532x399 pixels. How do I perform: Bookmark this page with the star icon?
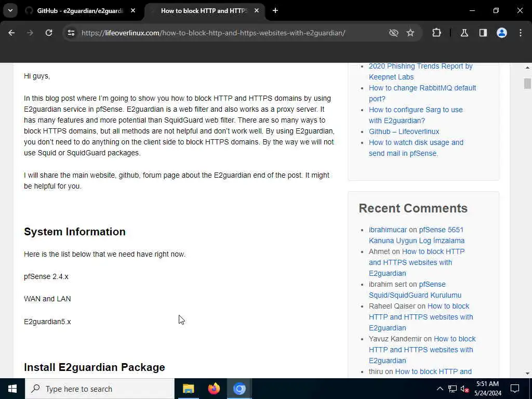click(x=410, y=33)
